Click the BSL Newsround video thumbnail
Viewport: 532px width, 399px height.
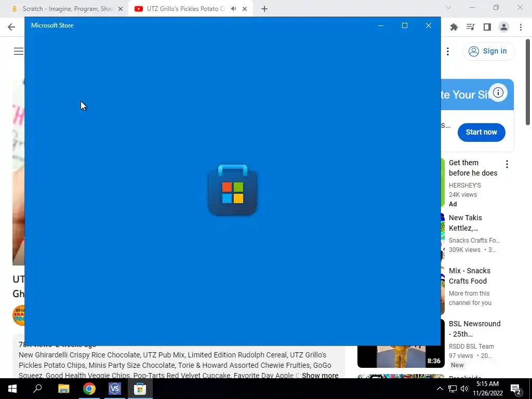(401, 356)
